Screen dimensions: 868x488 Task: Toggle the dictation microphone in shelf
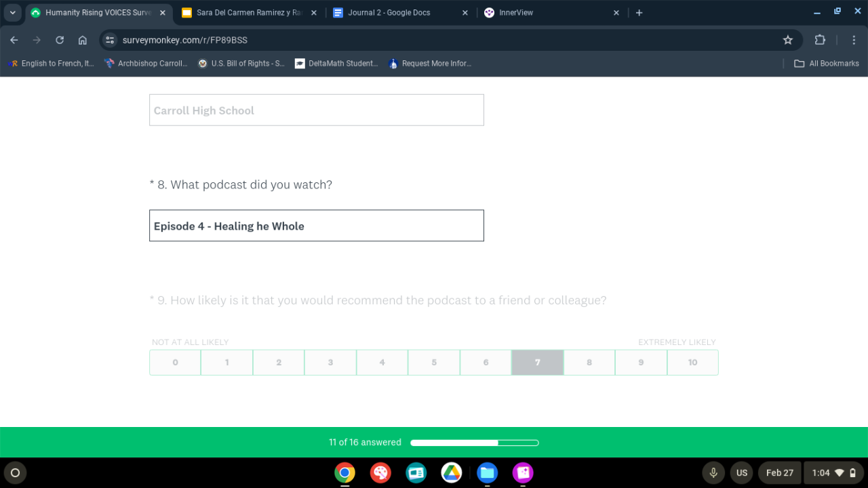tap(713, 472)
